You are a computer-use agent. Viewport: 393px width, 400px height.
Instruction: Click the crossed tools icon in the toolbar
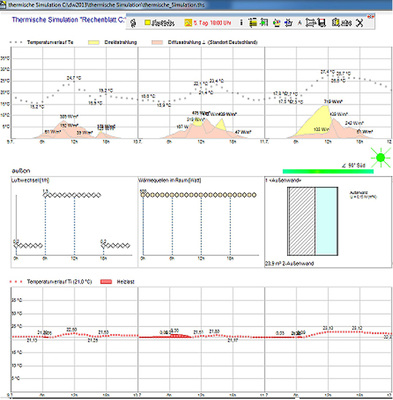click(360, 23)
